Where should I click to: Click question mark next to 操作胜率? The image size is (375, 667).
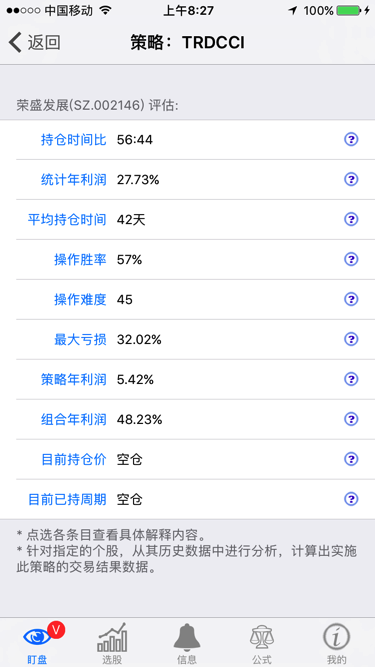pyautogui.click(x=351, y=259)
